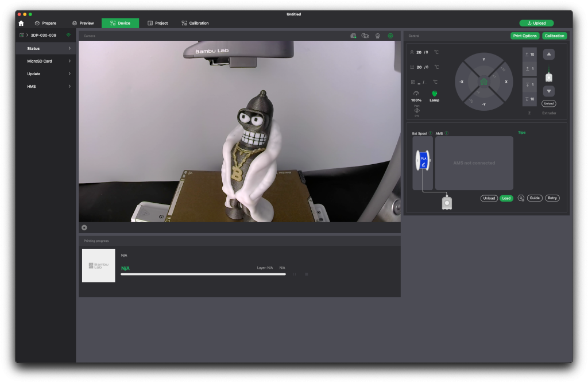The width and height of the screenshot is (588, 383).
Task: Toggle camera recording icon above live view
Action: pos(365,36)
